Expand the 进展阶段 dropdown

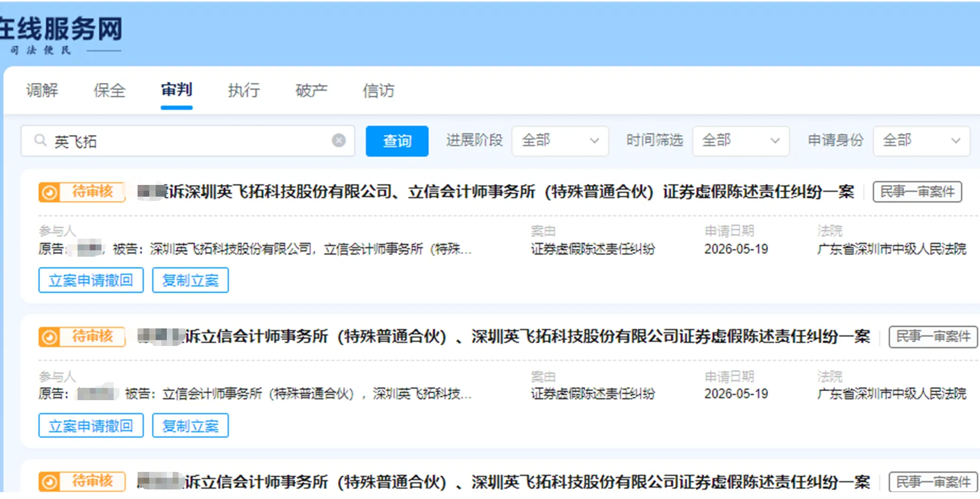click(560, 141)
